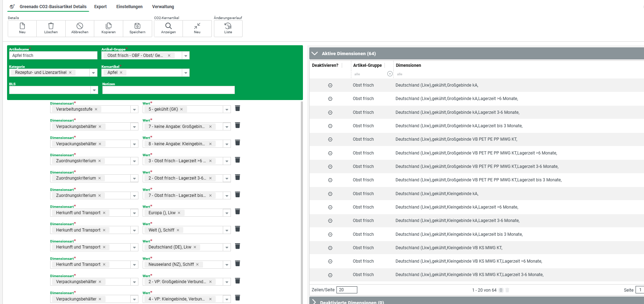Click the Löschen trash toolbar button
The height and width of the screenshot is (304, 644).
pos(51,28)
